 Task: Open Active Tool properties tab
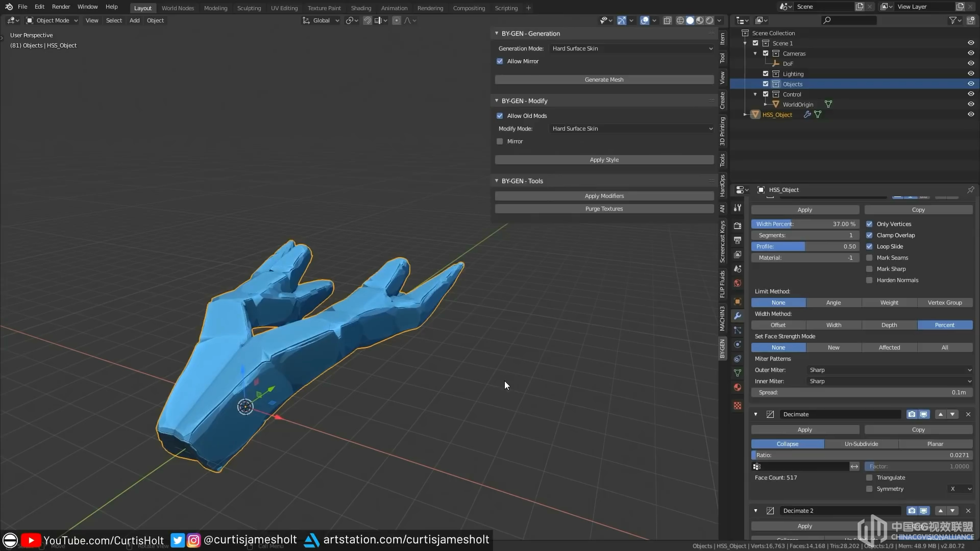[x=738, y=208]
